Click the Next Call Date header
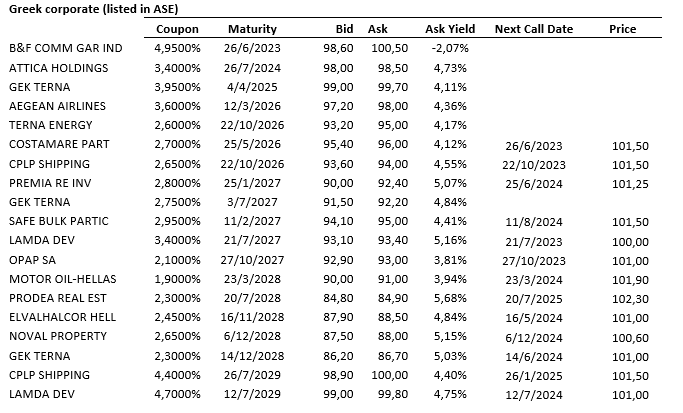 pyautogui.click(x=533, y=29)
